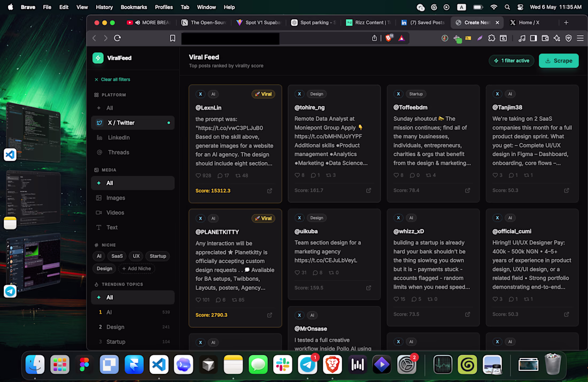
Task: Open Telegram from the Dock
Action: tap(307, 364)
